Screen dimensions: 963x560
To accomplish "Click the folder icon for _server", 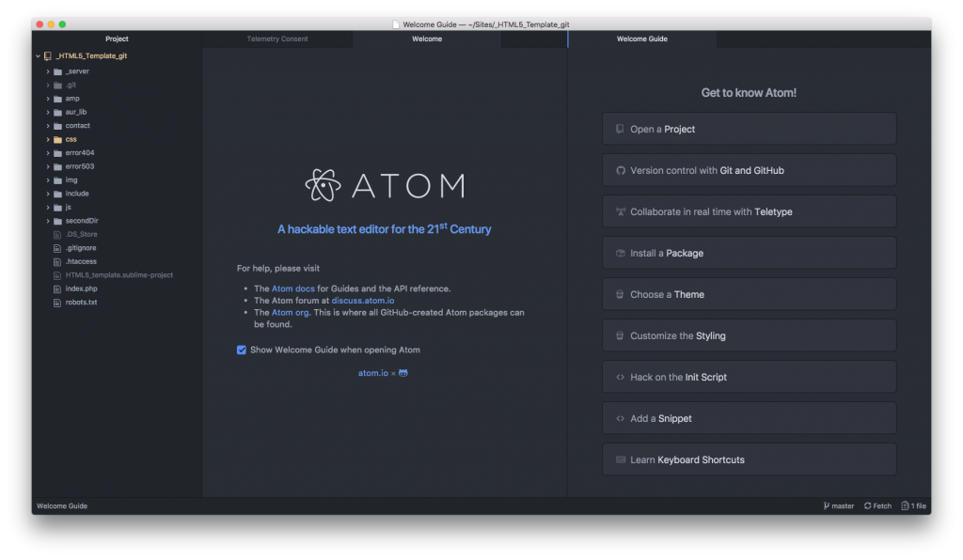I will [x=57, y=71].
